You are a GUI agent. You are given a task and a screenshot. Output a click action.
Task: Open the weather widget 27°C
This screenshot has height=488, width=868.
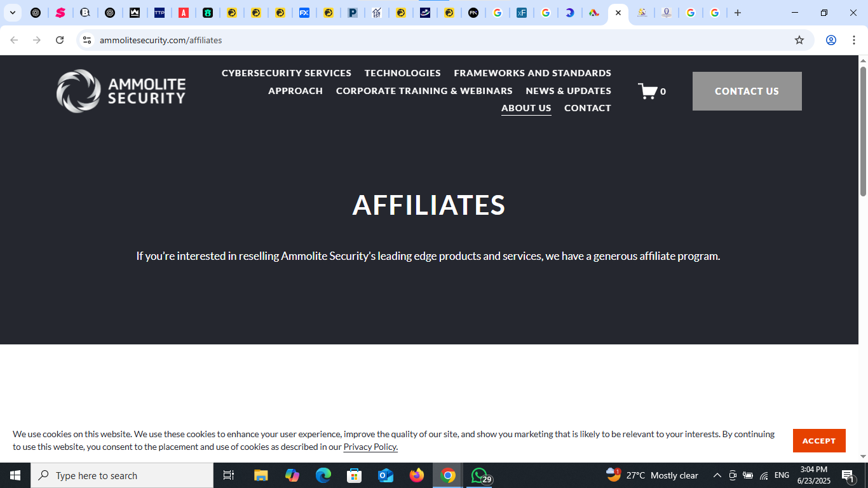click(x=652, y=475)
